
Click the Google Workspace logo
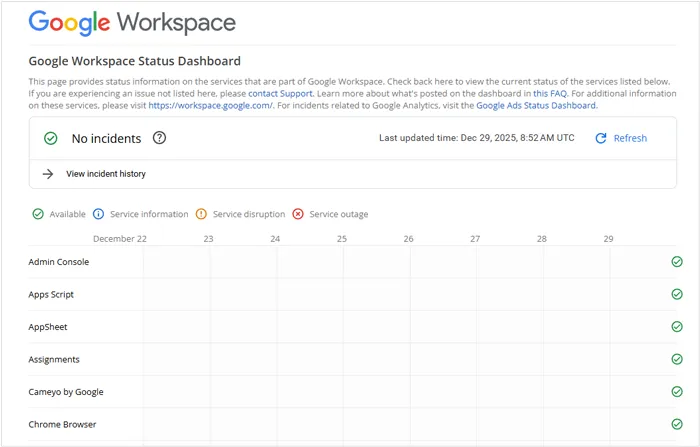(x=132, y=23)
